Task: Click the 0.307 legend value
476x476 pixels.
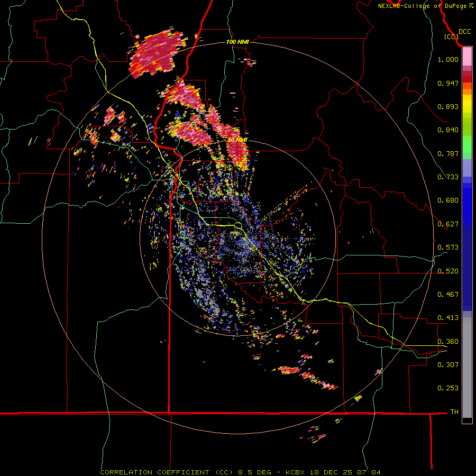Action: tap(448, 364)
